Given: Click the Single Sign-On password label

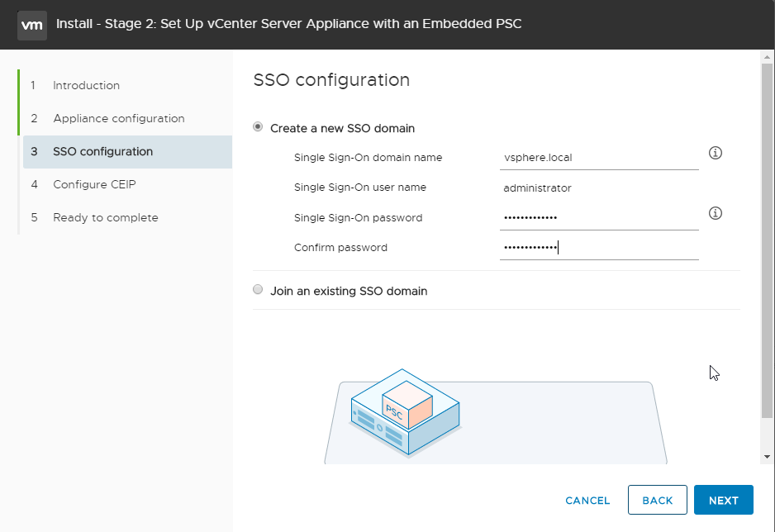Looking at the screenshot, I should [x=359, y=218].
